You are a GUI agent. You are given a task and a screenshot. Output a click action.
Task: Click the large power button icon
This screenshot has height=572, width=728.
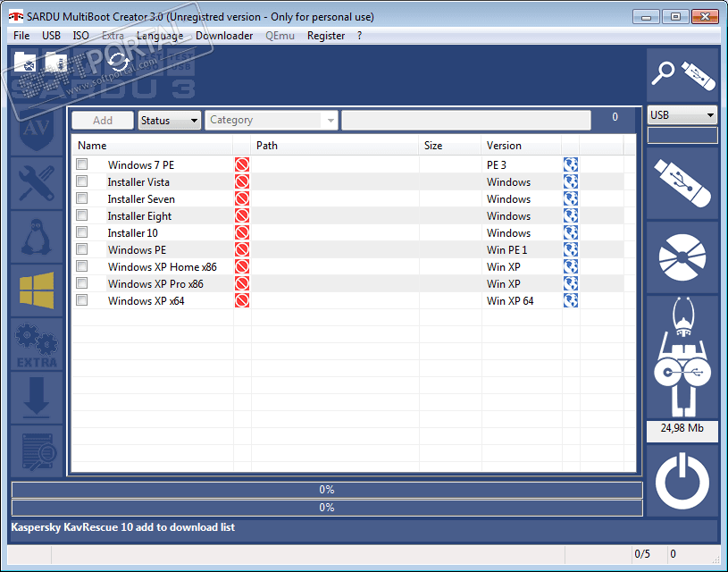point(682,481)
